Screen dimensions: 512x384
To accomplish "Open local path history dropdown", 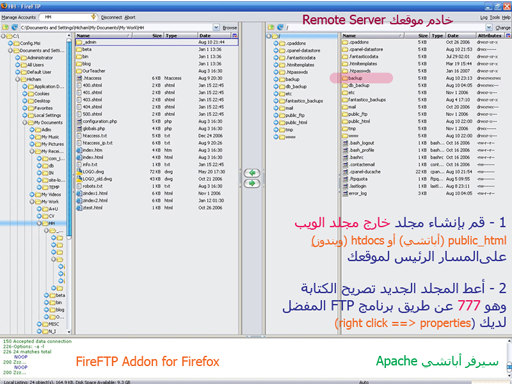I will tap(216, 27).
